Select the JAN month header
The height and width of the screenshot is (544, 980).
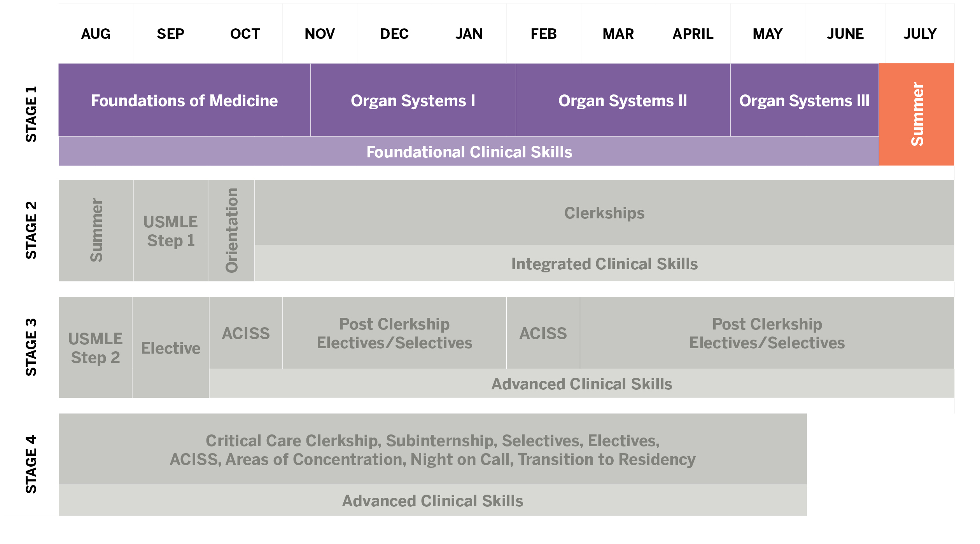(469, 34)
